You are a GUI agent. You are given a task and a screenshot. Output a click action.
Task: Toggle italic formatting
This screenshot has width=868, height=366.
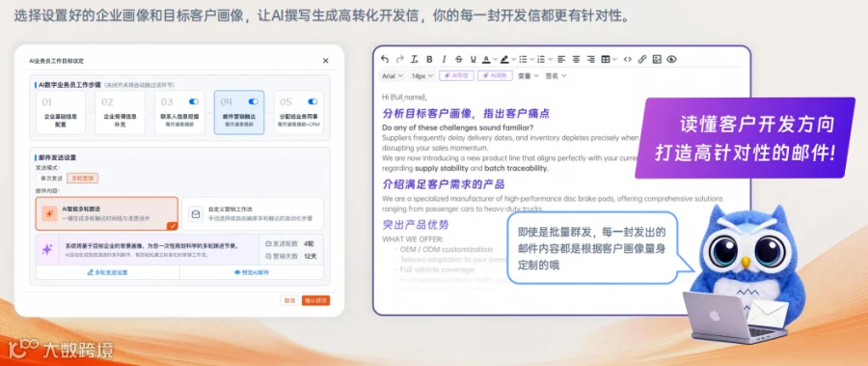[444, 59]
